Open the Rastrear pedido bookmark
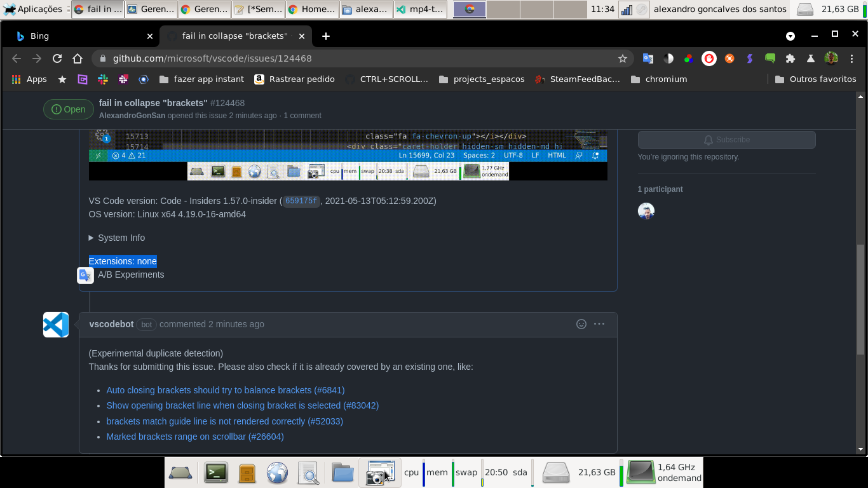868x488 pixels. coord(294,79)
